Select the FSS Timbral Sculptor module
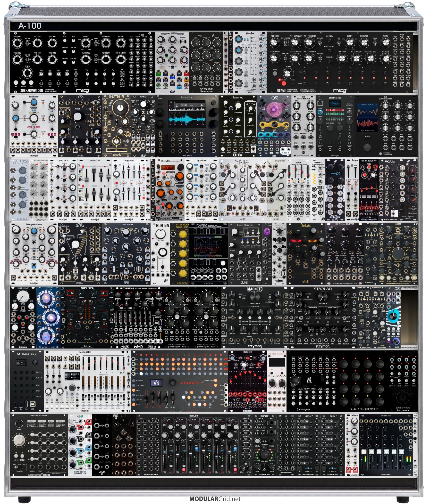The image size is (430, 504). pos(345,254)
